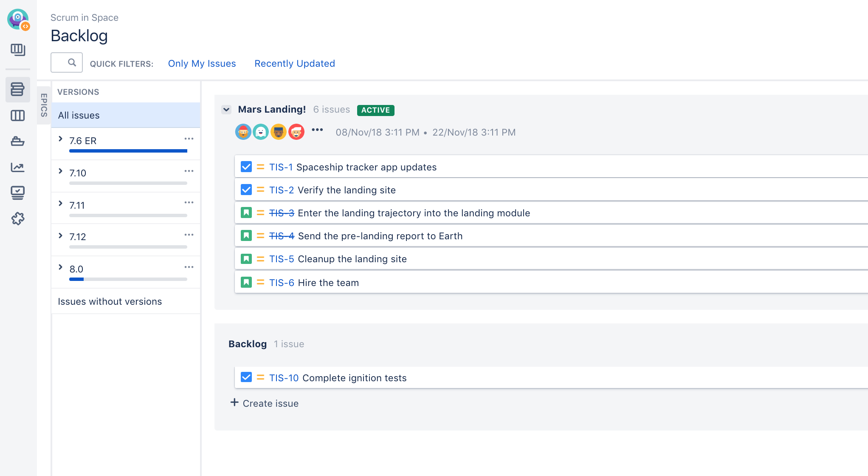Open the Issues monitor checklist icon
This screenshot has width=868, height=476.
point(17,193)
